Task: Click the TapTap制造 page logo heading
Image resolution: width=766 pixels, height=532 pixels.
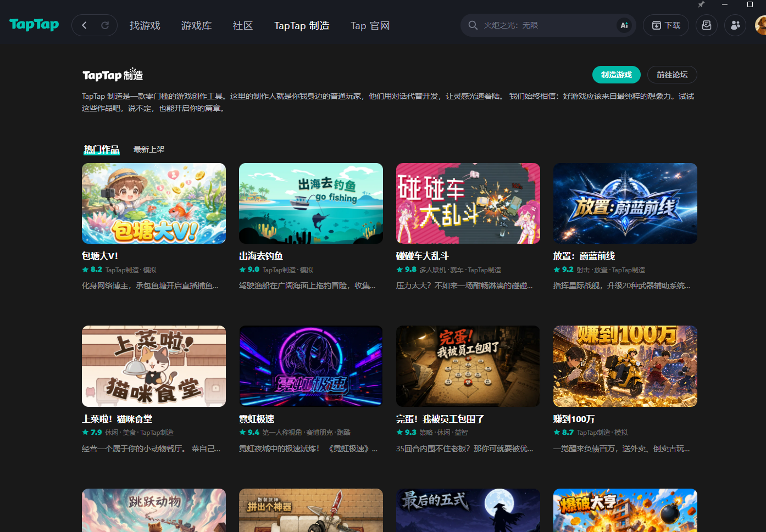Action: click(x=113, y=75)
